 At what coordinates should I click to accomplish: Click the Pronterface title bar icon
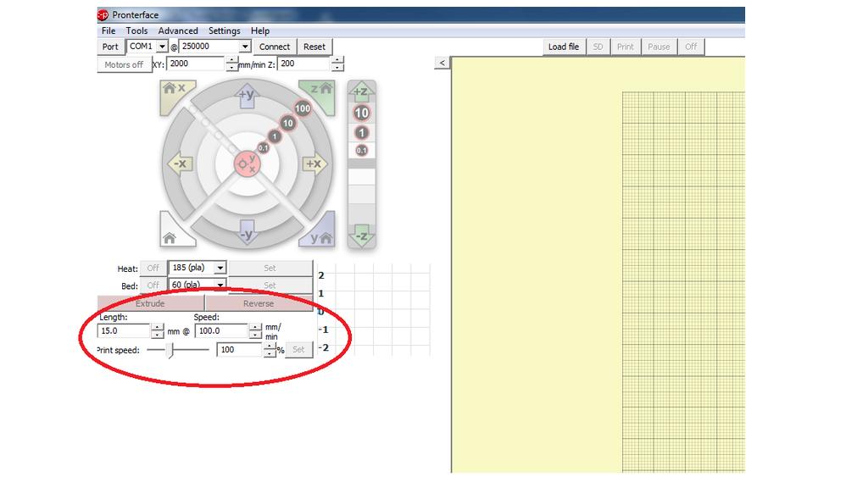(103, 15)
